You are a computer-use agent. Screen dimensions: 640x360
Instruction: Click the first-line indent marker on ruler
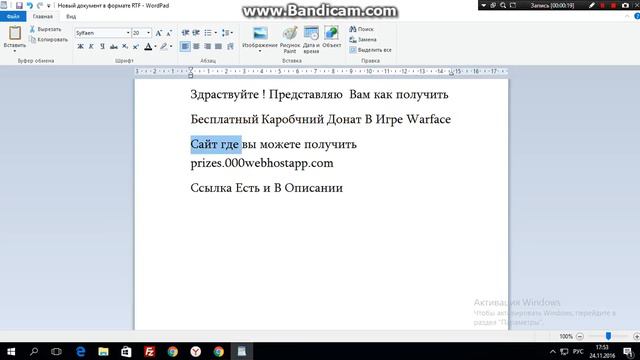[x=191, y=69]
